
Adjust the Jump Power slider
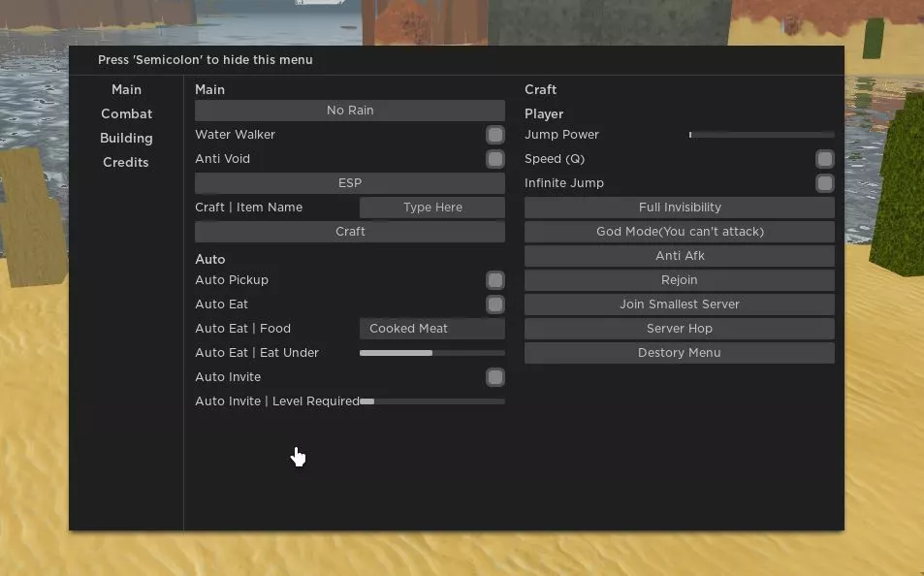tap(761, 135)
